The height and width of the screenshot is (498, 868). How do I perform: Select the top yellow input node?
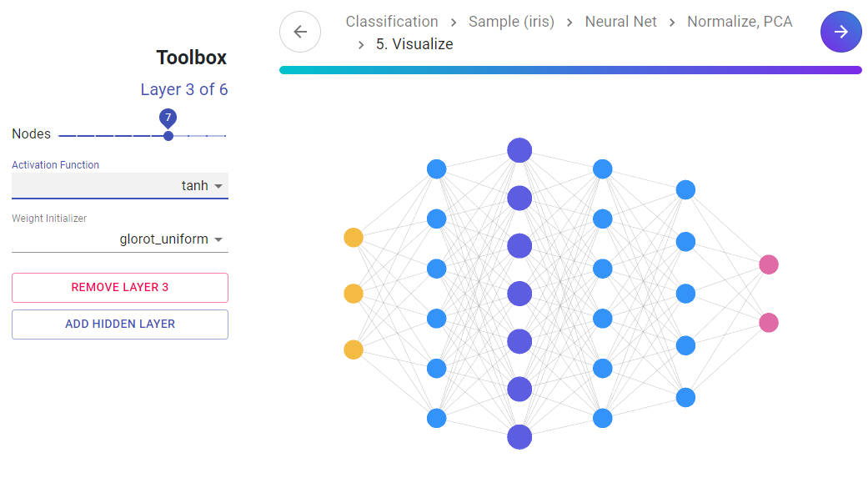coord(354,238)
